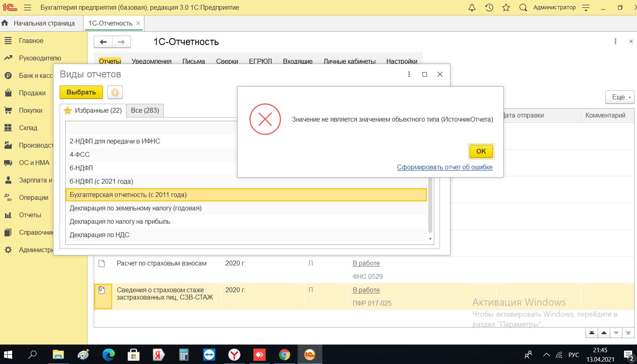
Task: Open the Начальная страница tab
Action: point(44,24)
